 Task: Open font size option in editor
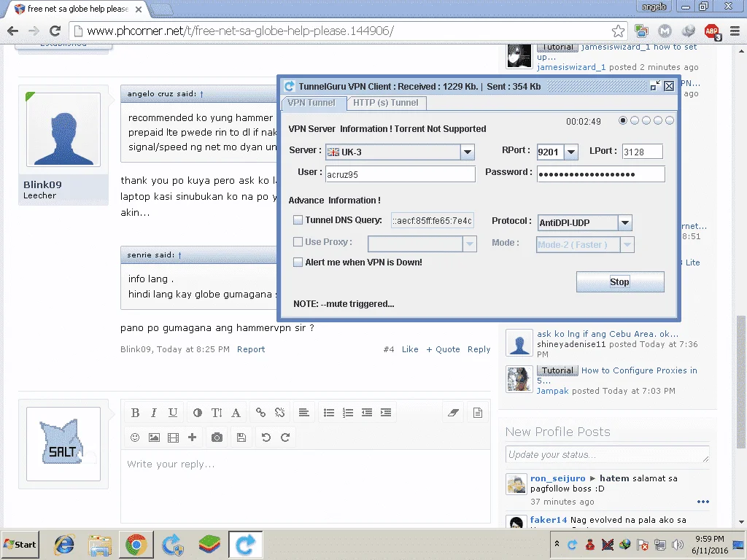(x=217, y=413)
